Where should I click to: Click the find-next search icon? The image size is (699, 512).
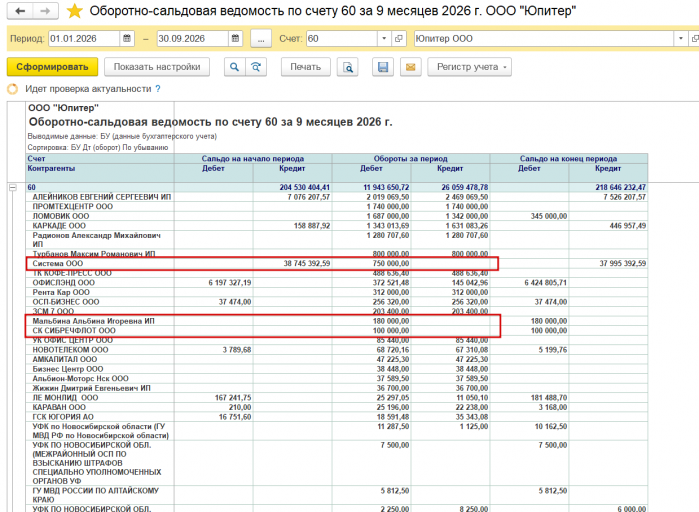click(x=256, y=67)
